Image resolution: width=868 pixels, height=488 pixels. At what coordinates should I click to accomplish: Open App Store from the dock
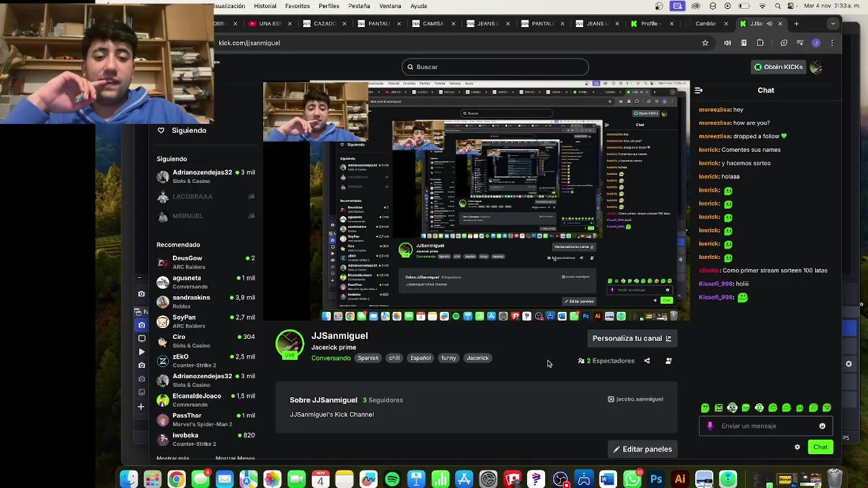click(x=465, y=479)
